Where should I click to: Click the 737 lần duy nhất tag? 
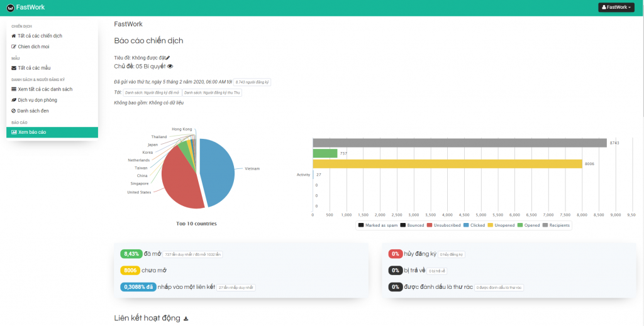click(x=192, y=254)
